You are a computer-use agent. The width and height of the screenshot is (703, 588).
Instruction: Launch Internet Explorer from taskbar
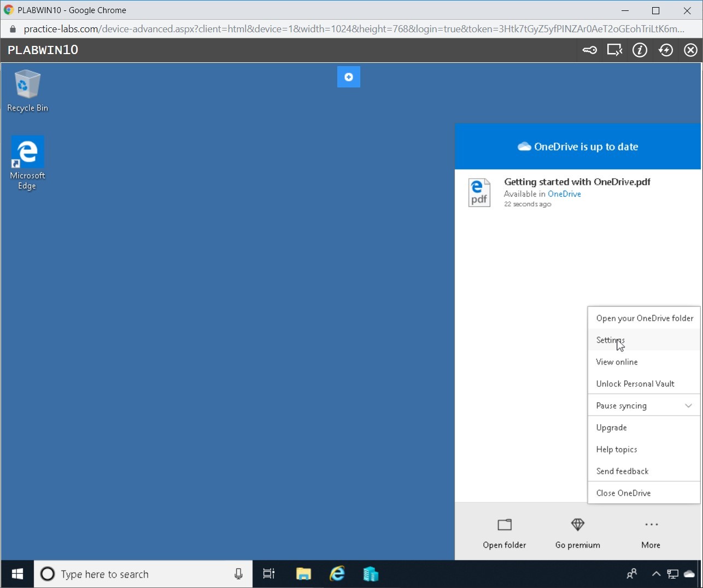point(337,574)
